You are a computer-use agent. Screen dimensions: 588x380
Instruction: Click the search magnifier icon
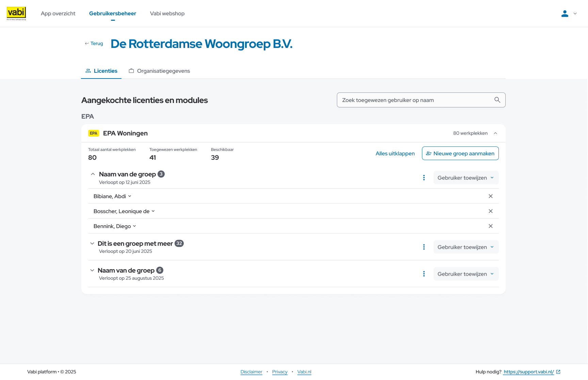click(x=497, y=100)
